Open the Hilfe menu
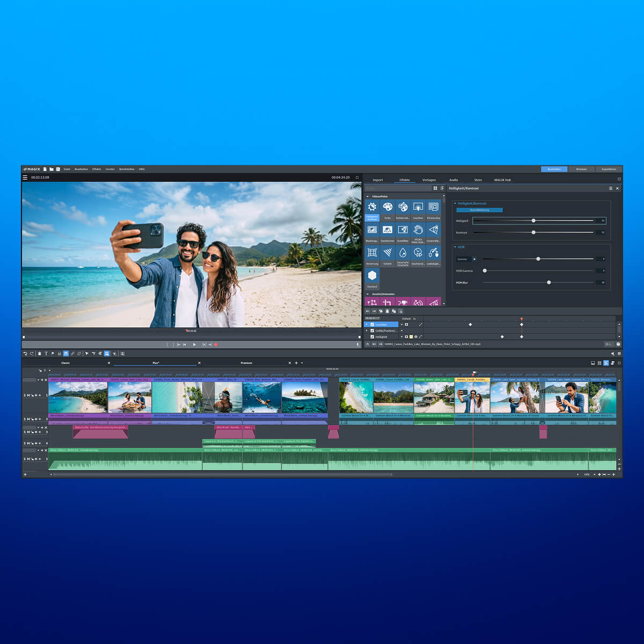This screenshot has height=644, width=644. point(142,169)
